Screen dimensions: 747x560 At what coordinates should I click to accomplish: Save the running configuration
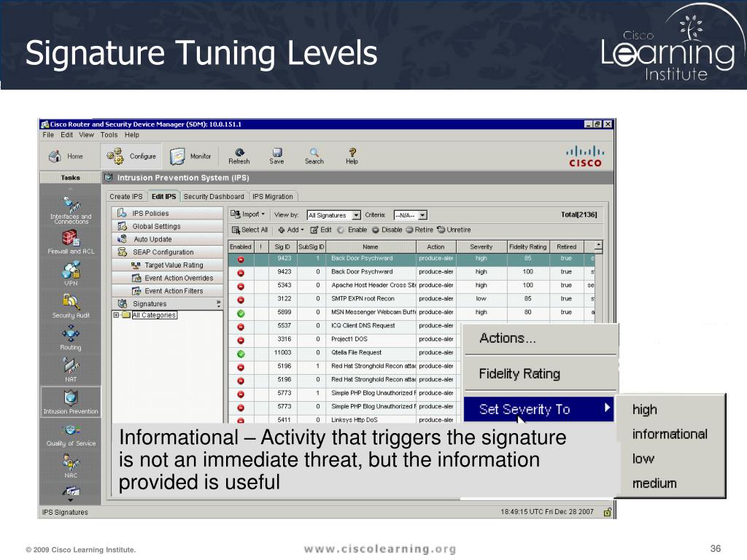(x=276, y=156)
